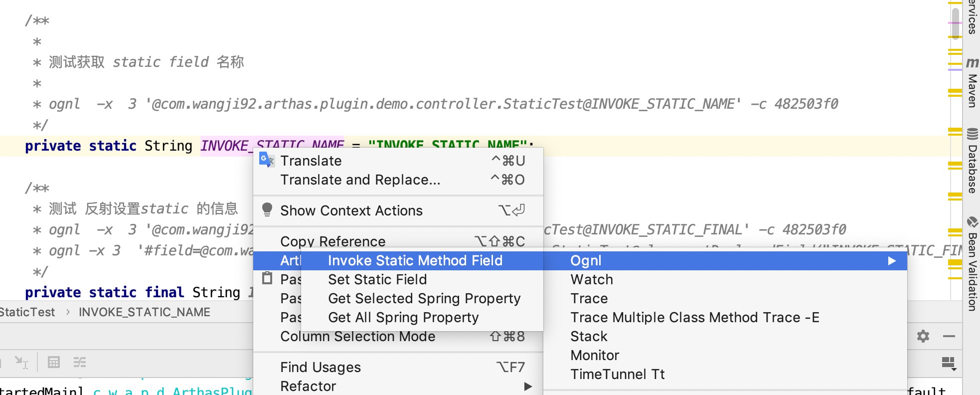Viewport: 980px width, 395px height.
Task: Click the table layout icon in console toolbar
Action: click(x=54, y=362)
